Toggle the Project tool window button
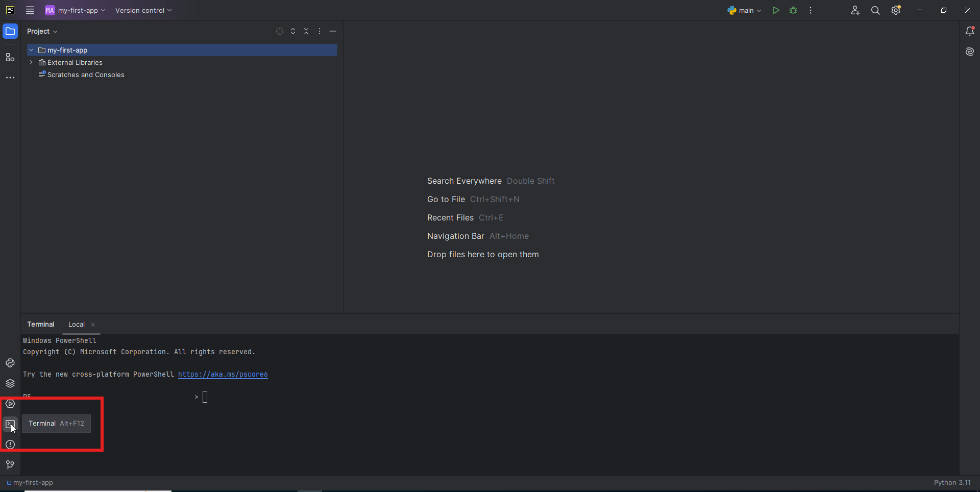Viewport: 980px width, 492px height. 10,31
